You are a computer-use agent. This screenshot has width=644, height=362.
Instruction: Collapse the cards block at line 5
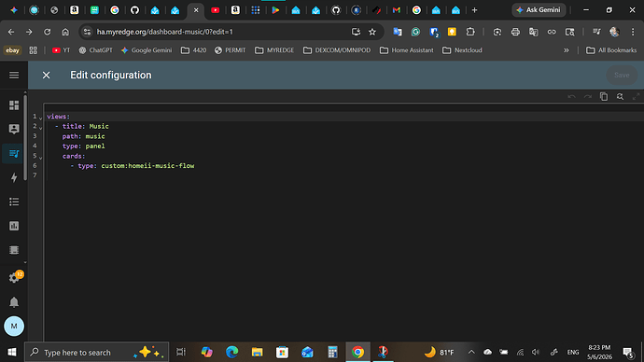click(41, 157)
